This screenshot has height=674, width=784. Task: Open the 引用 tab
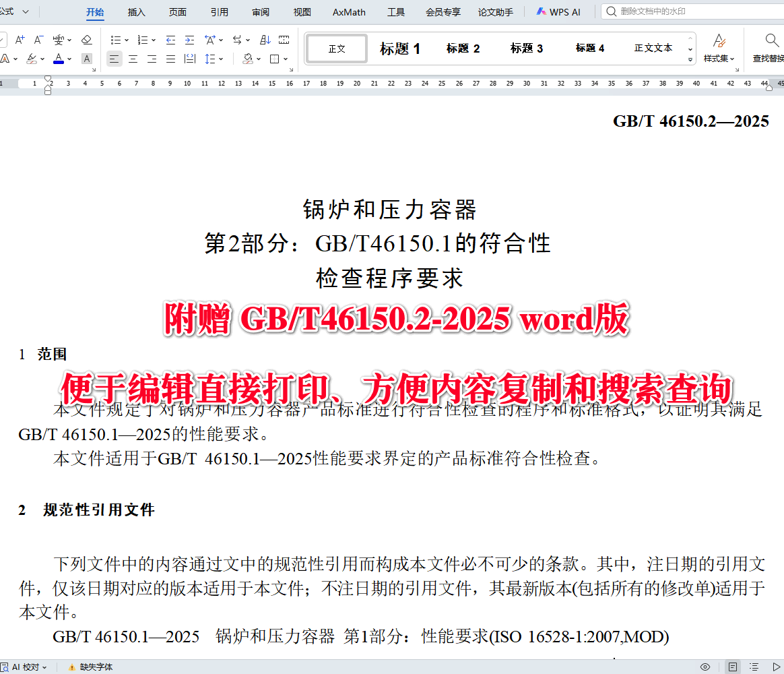click(219, 12)
